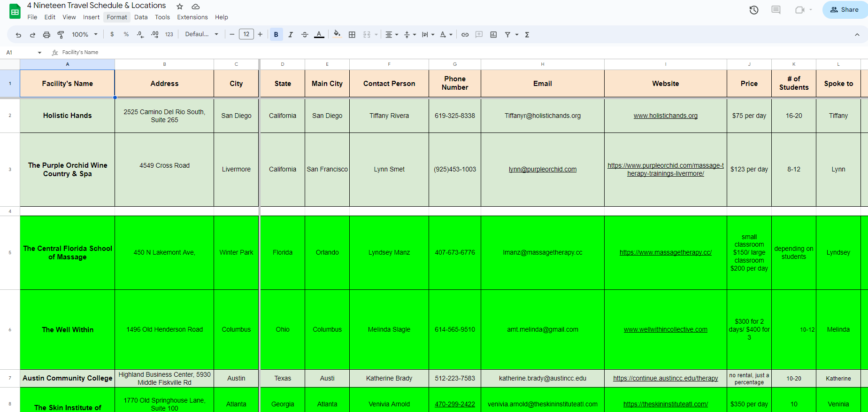Click the Undo arrow icon
Image resolution: width=868 pixels, height=412 pixels.
[18, 35]
